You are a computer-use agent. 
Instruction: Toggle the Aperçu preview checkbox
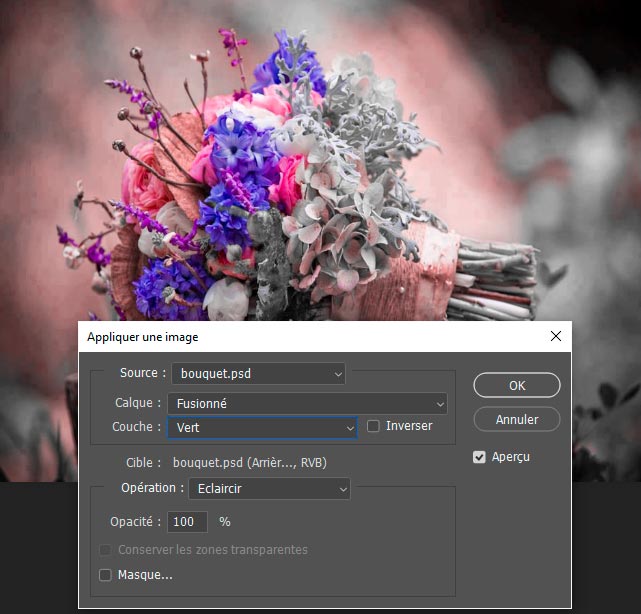pyautogui.click(x=481, y=457)
